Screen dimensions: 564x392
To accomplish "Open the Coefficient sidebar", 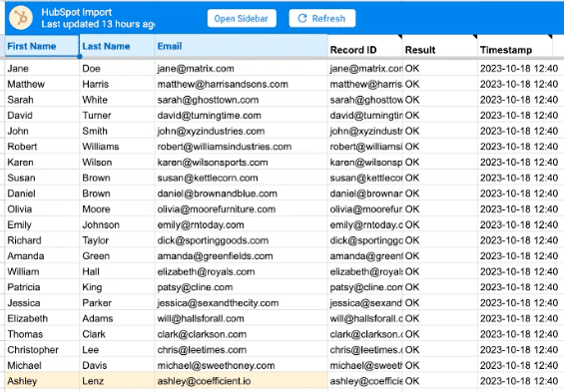I will (242, 18).
